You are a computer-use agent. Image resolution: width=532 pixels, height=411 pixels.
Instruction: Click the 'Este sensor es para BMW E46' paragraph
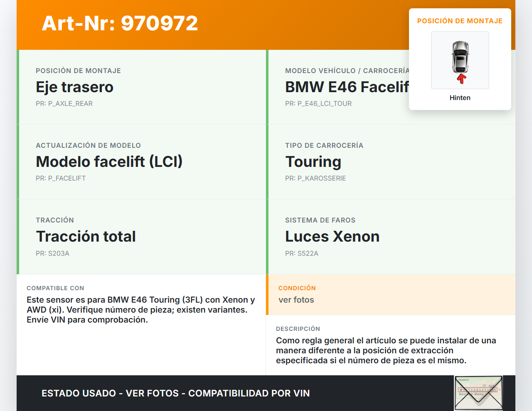(x=141, y=310)
